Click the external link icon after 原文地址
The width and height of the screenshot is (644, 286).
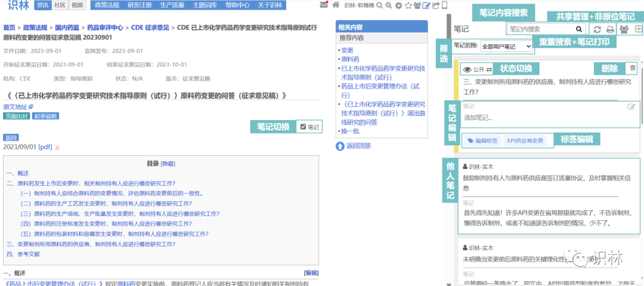(x=31, y=107)
